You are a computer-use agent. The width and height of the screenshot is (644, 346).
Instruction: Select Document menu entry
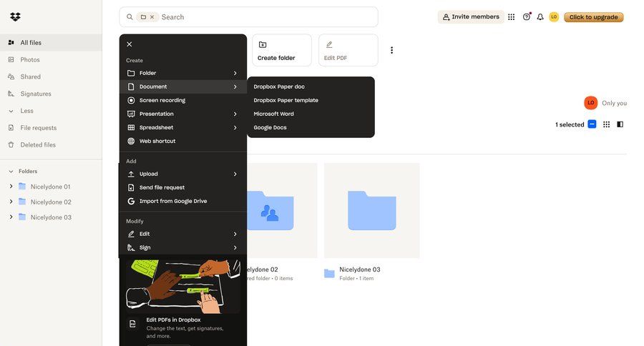click(182, 86)
